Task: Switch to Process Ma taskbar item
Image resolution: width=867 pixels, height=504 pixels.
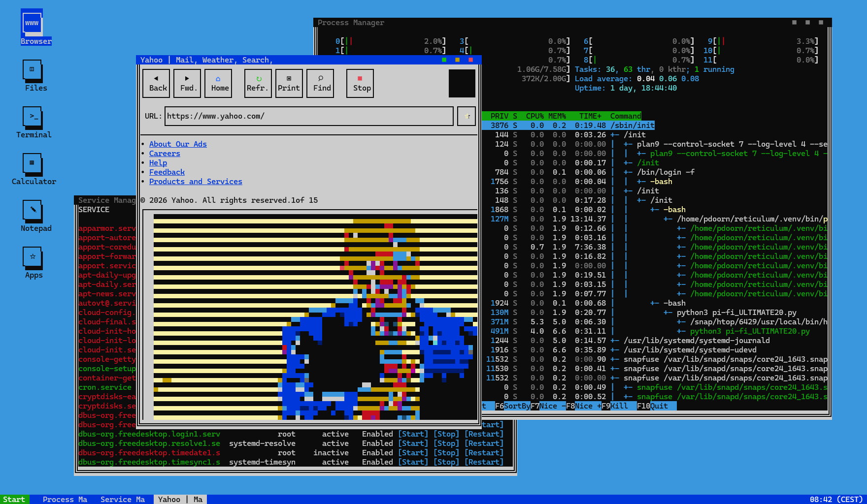Action: pyautogui.click(x=65, y=499)
